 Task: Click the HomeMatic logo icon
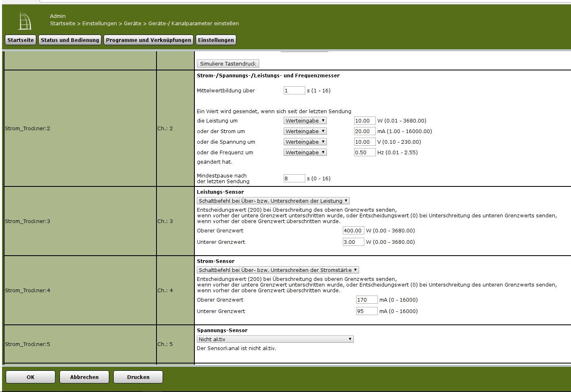point(25,21)
